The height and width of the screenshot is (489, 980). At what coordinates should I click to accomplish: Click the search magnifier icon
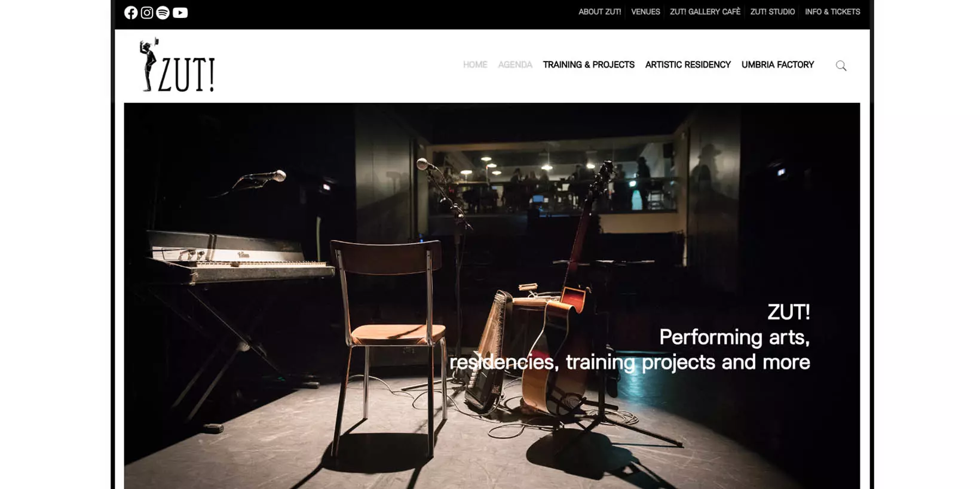[x=841, y=66]
